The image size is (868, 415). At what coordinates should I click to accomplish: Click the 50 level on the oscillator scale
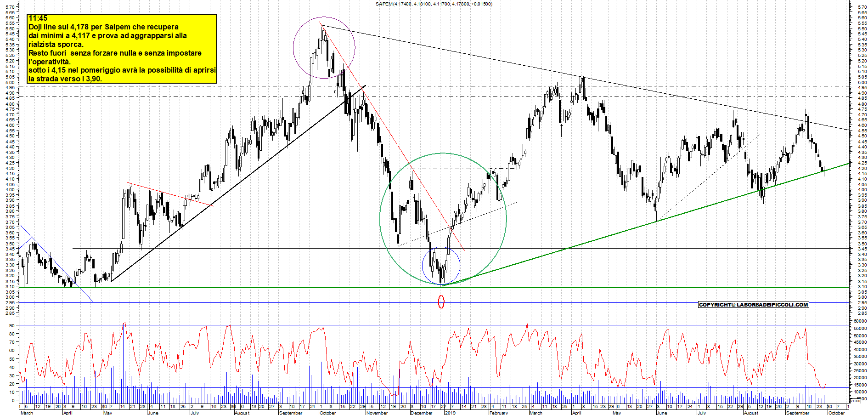tap(11, 359)
